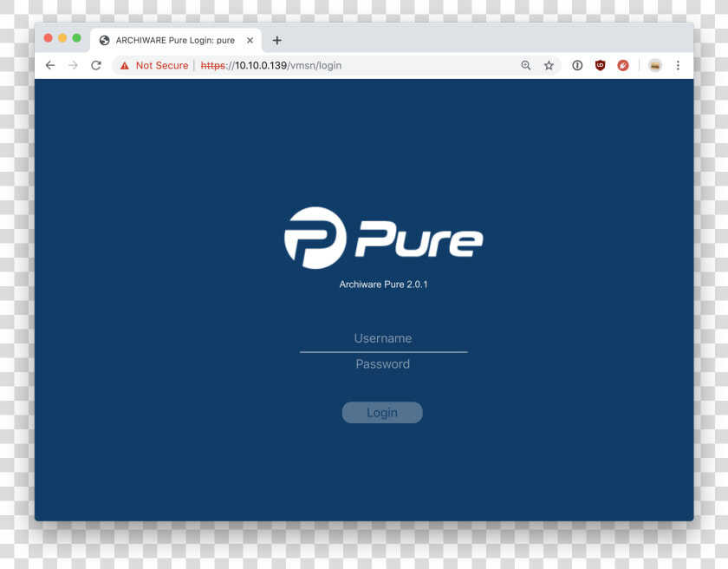Close the window with the red button
728x569 pixels.
[x=49, y=38]
